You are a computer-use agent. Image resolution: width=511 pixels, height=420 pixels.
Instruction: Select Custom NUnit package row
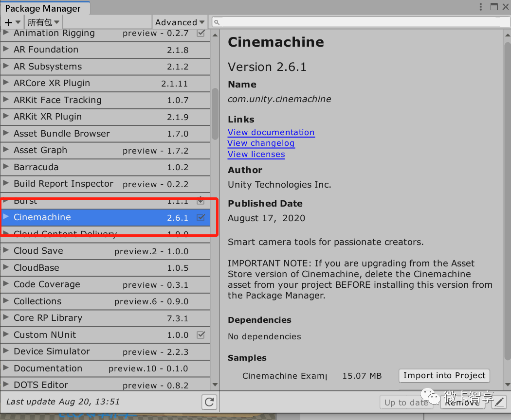pyautogui.click(x=105, y=335)
